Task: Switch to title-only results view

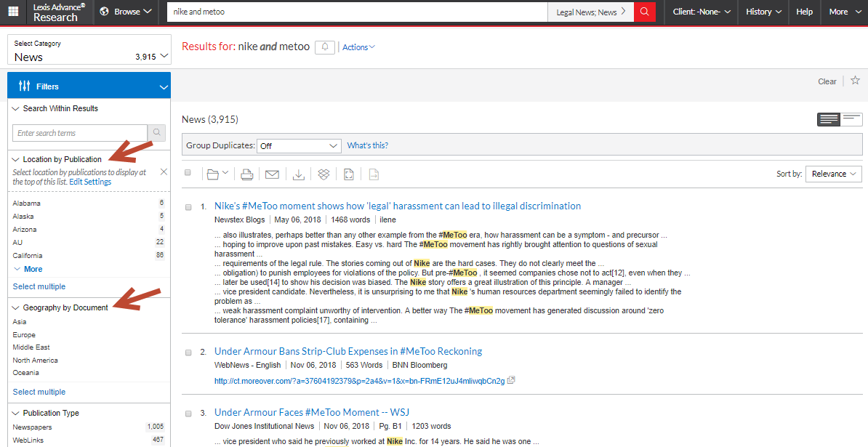Action: click(x=851, y=119)
